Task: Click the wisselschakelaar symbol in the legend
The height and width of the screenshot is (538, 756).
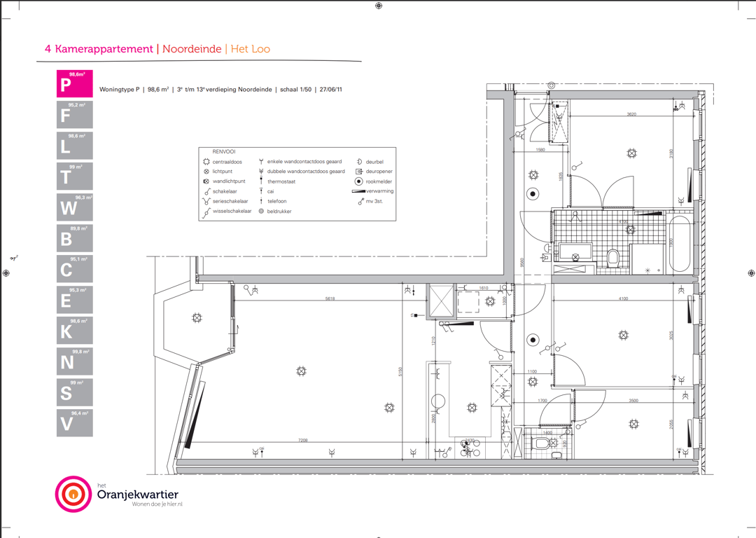Action: (206, 212)
